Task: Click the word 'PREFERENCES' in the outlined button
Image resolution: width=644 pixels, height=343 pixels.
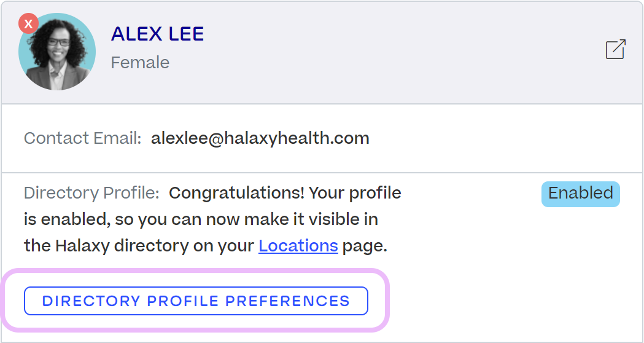Action: click(x=288, y=301)
